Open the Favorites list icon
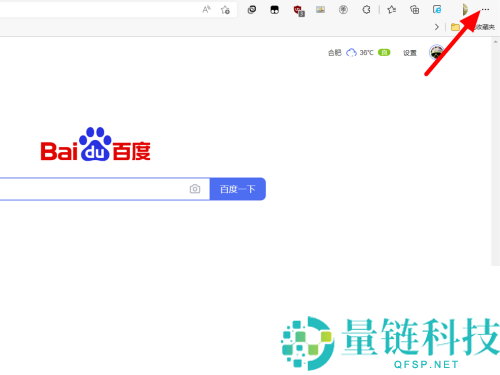 392,10
